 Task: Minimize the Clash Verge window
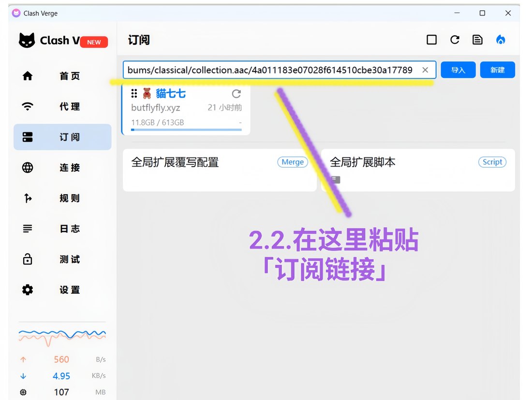[x=457, y=13]
